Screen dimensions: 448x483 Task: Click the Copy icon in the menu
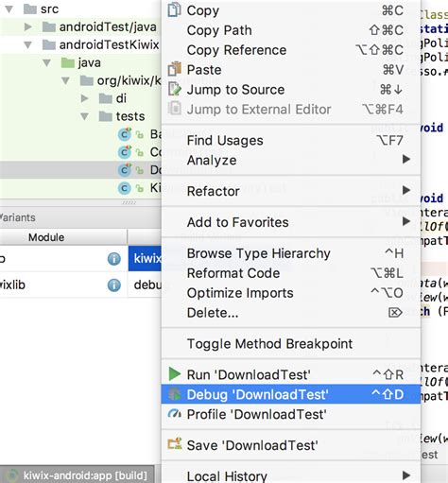coord(174,9)
